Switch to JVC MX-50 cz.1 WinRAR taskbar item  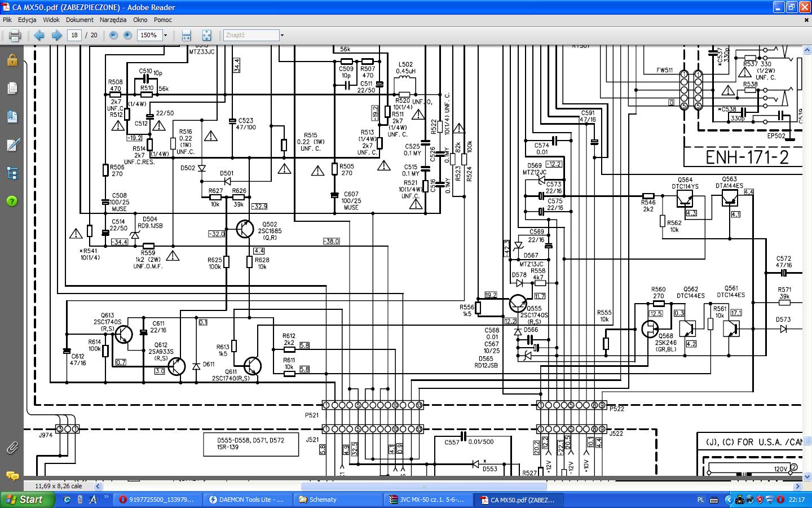tap(430, 500)
